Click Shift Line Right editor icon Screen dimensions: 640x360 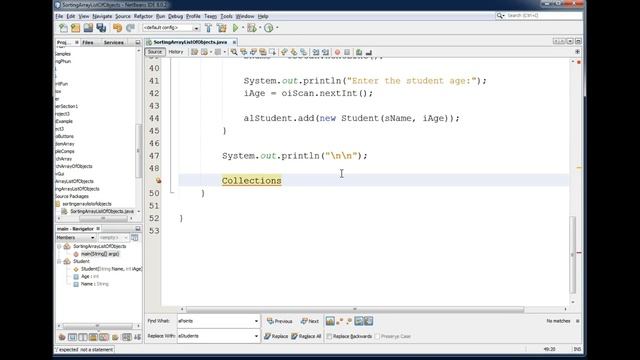coord(325,52)
